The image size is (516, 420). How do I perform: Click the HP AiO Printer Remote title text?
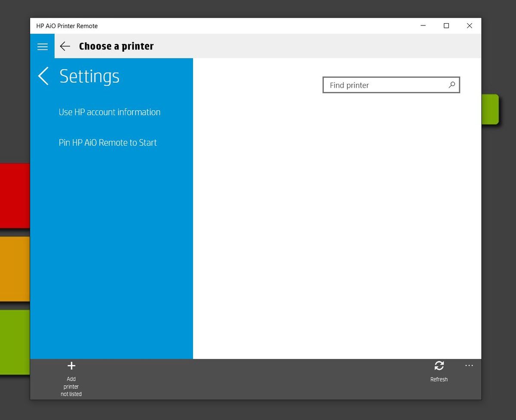click(67, 26)
